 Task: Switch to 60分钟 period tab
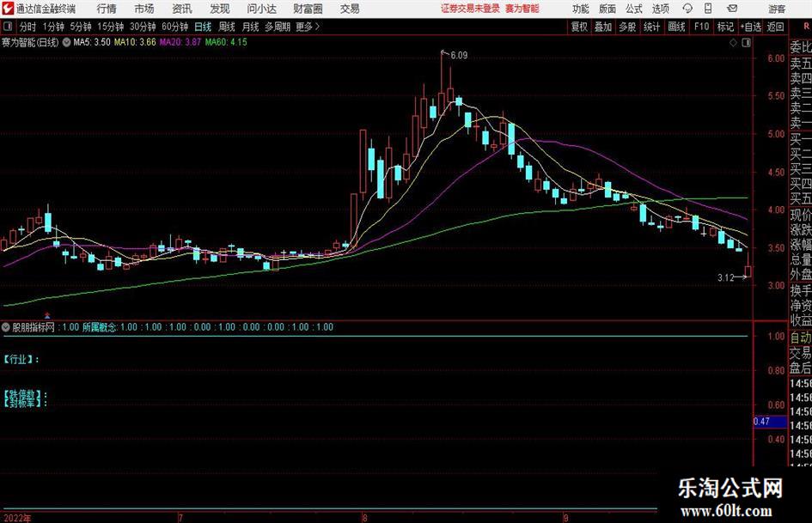click(x=174, y=27)
